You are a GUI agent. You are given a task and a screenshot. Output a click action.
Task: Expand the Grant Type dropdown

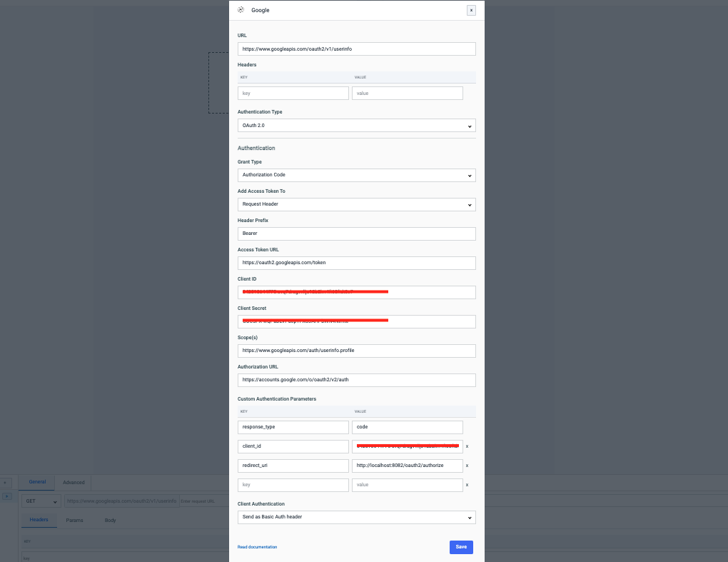(356, 175)
